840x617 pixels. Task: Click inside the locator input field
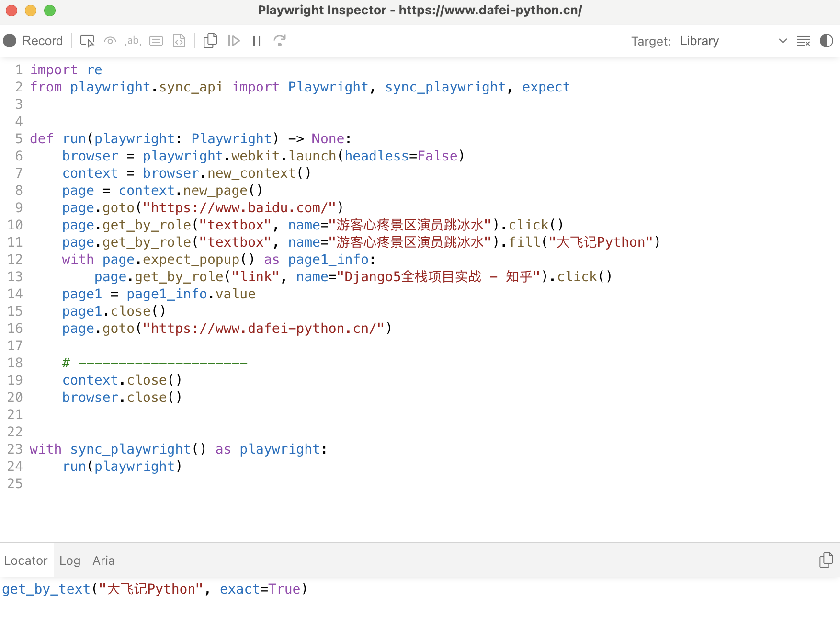click(420, 589)
